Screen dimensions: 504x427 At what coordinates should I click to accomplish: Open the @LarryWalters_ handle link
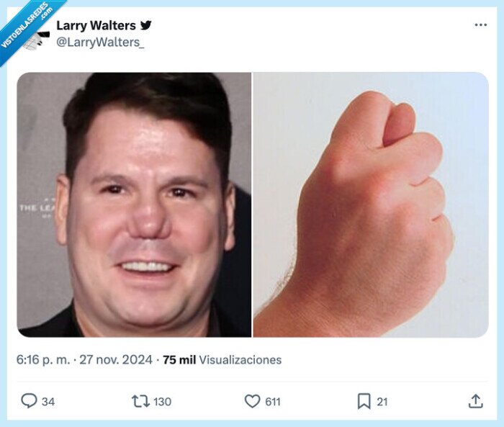(x=100, y=42)
